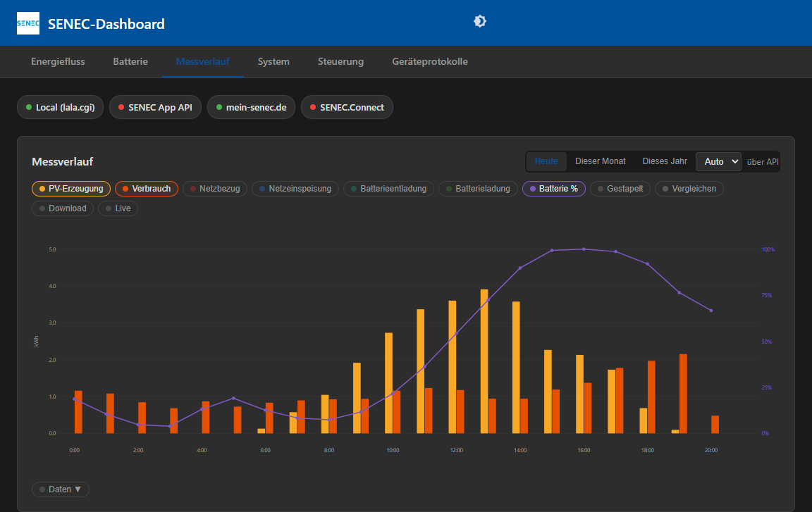
Task: Toggle the light/dark theme icon
Action: pyautogui.click(x=480, y=21)
